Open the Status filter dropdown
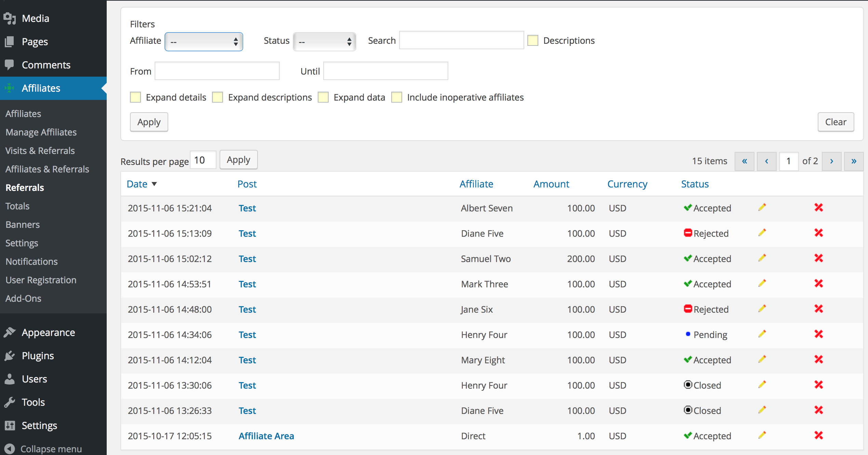This screenshot has width=868, height=455. pos(325,42)
